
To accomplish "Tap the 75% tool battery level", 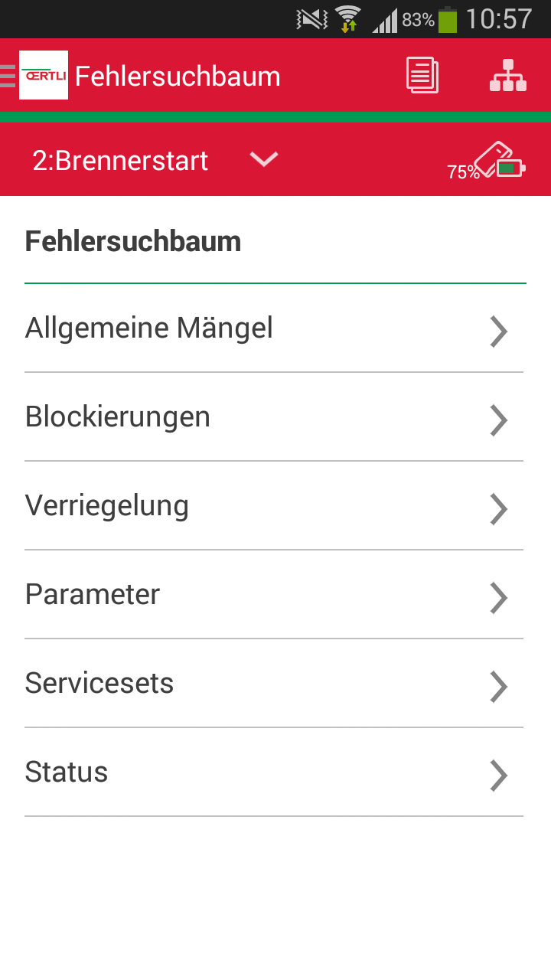I will (462, 172).
